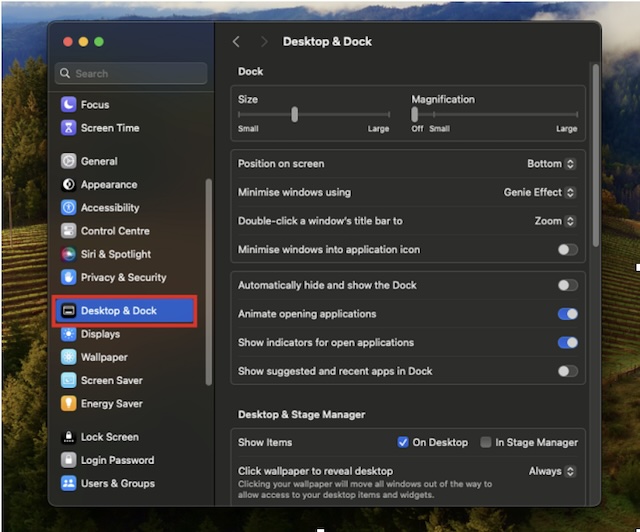Open the Zoom title bar action dropdown
640x532 pixels.
tap(555, 221)
